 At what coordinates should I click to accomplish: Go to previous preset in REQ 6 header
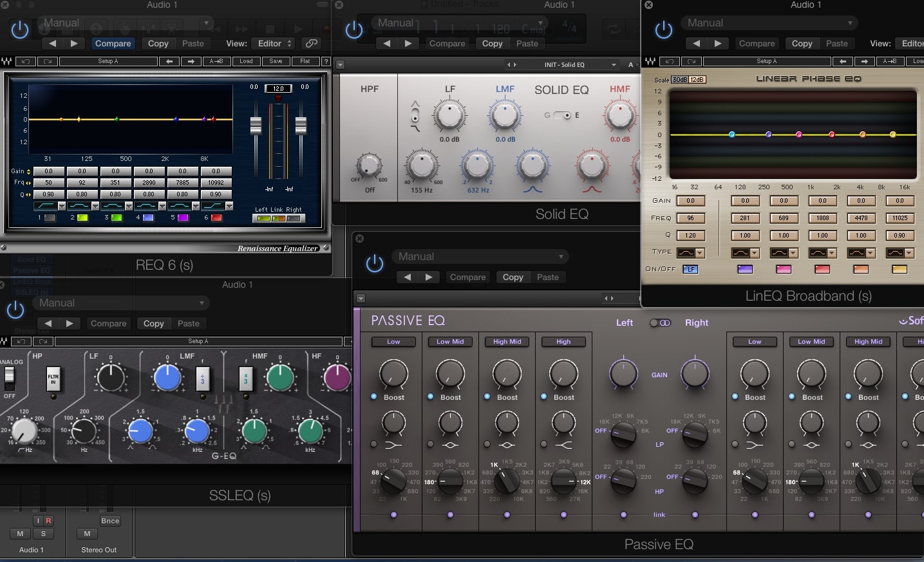[53, 44]
